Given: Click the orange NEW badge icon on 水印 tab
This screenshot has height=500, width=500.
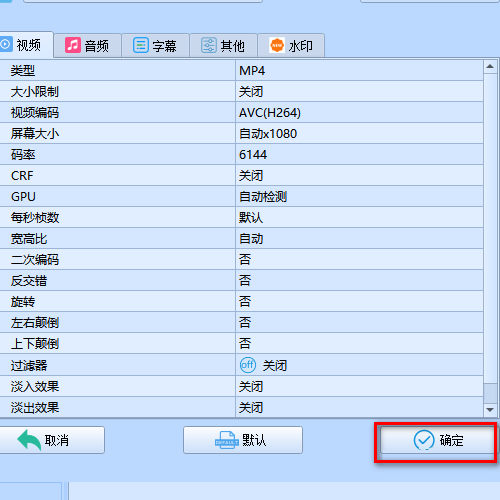Looking at the screenshot, I should 277,45.
